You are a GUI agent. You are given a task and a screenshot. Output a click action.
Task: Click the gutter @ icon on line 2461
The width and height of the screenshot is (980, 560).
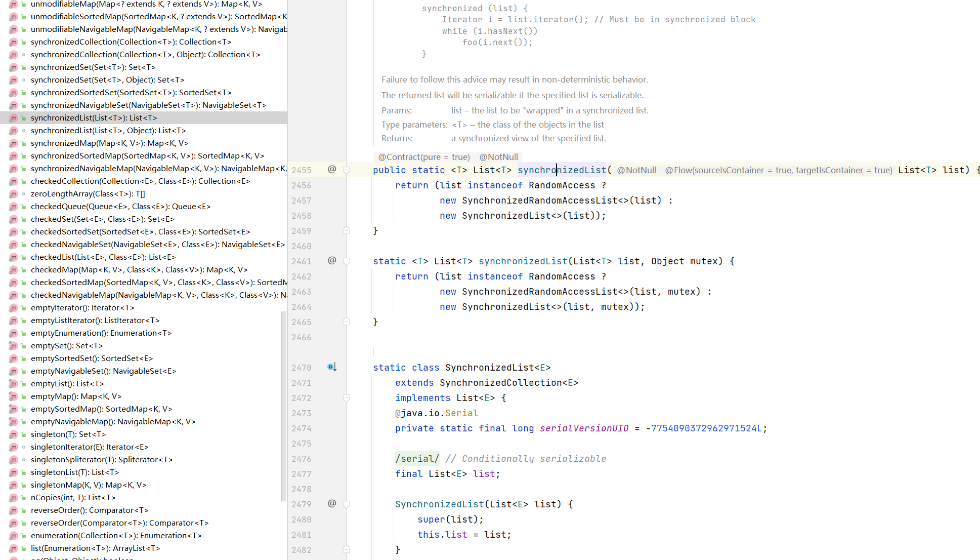tap(332, 260)
